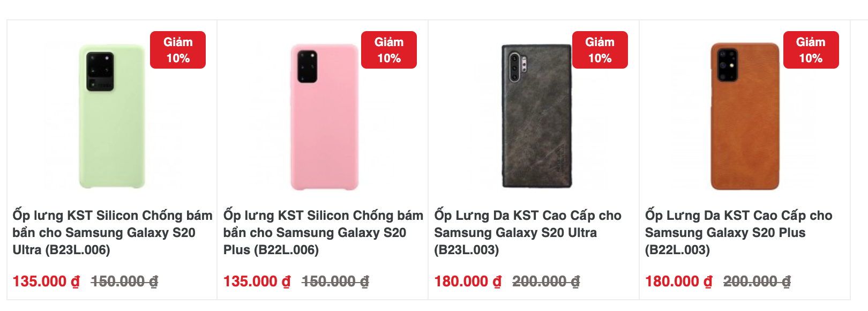868x311 pixels.
Task: Click the discount badge on the pink case
Action: [389, 50]
